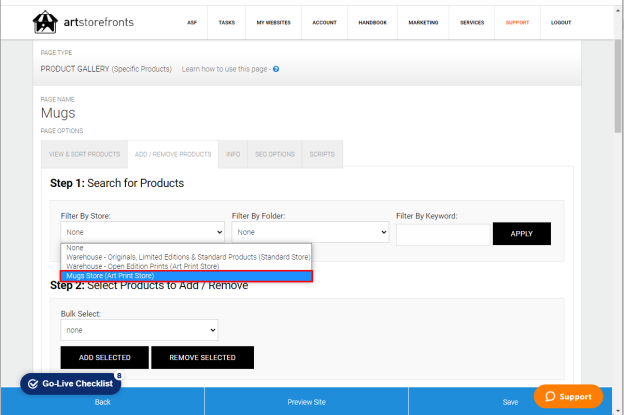Click the black Apply button

(x=522, y=234)
